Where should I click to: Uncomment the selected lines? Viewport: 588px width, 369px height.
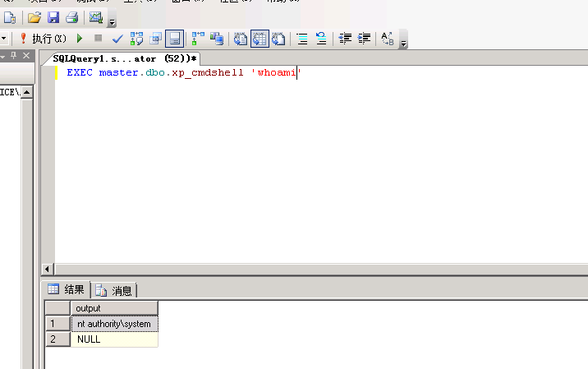coord(321,39)
